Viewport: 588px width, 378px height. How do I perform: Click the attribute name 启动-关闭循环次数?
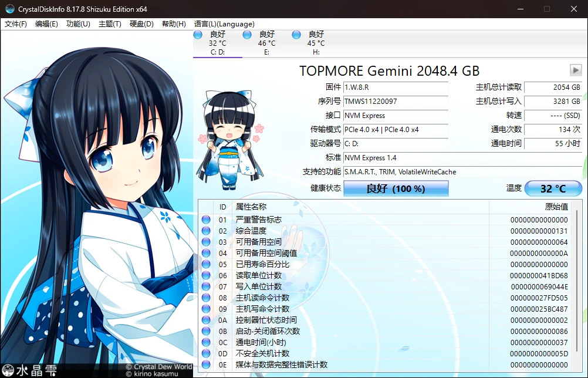[x=268, y=331]
